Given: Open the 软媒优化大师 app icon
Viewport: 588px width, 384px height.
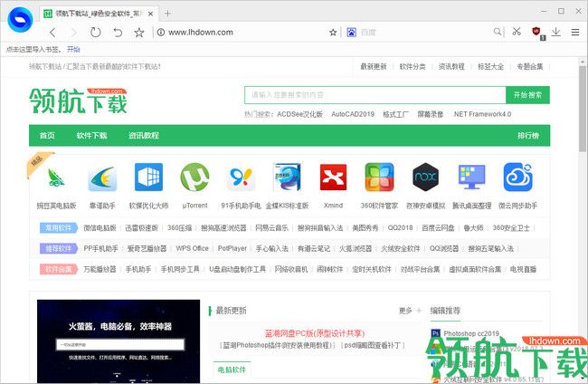Looking at the screenshot, I should point(149,178).
